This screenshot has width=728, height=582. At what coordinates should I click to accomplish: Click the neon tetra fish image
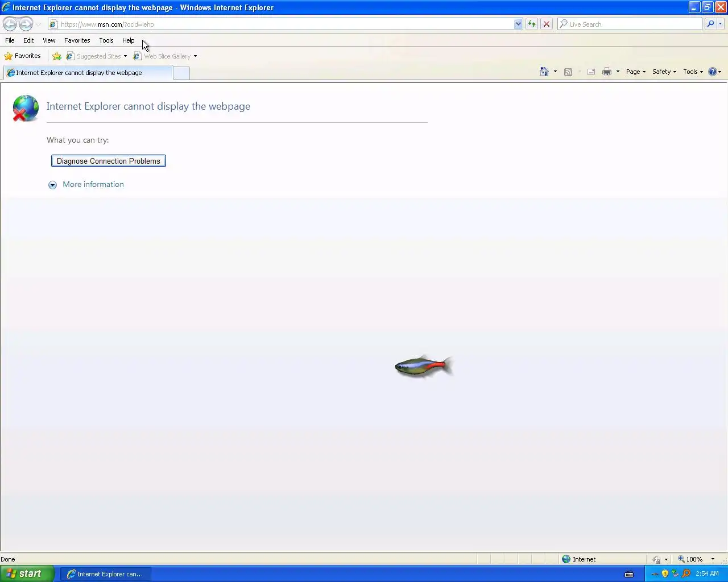point(424,367)
